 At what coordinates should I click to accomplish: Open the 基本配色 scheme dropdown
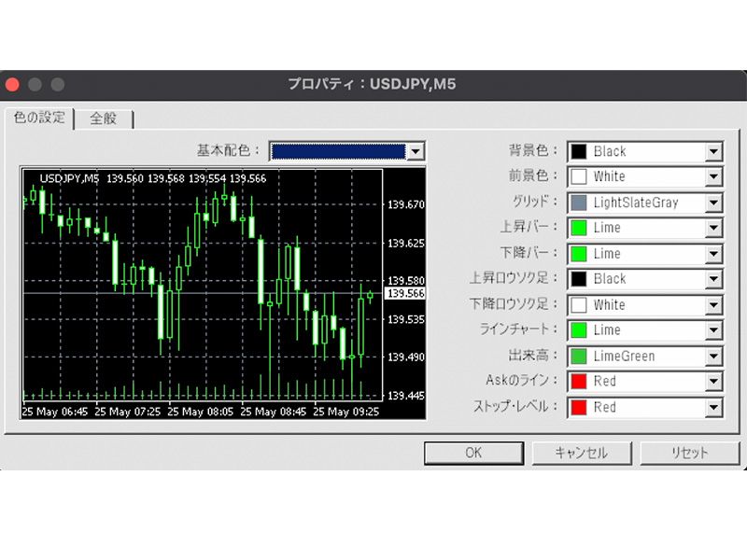pyautogui.click(x=415, y=150)
